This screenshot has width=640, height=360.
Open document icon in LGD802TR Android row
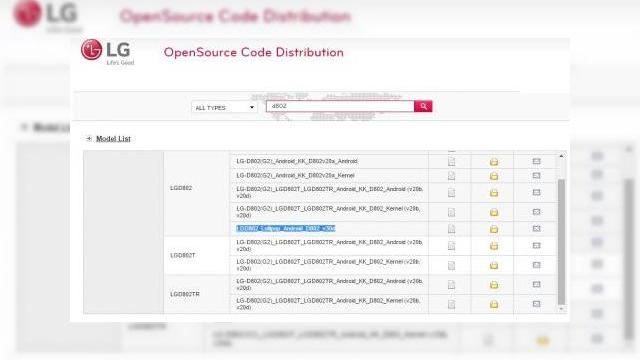pyautogui.click(x=451, y=284)
